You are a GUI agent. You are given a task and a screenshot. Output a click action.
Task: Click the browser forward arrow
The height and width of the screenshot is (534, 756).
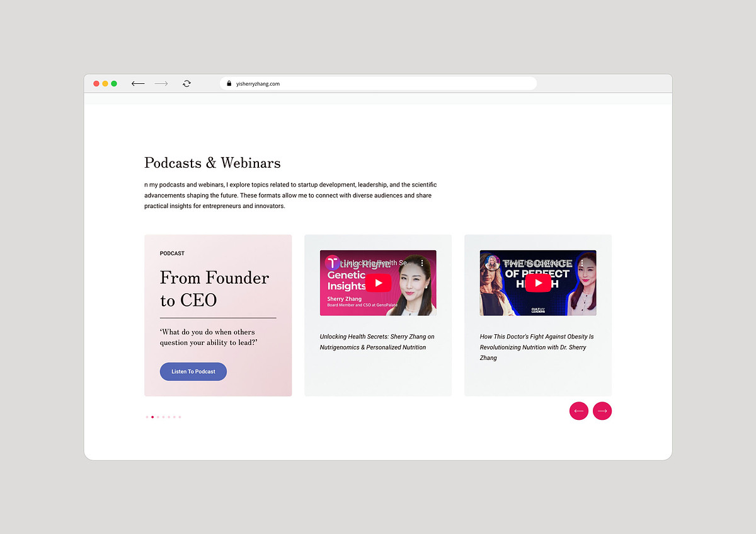161,84
